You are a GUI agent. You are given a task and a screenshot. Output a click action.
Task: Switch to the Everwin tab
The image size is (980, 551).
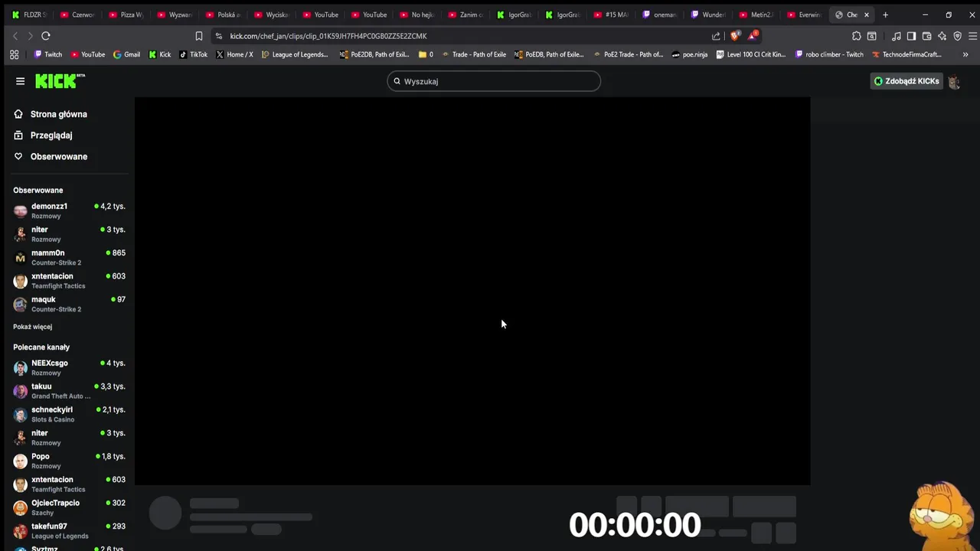pyautogui.click(x=804, y=15)
